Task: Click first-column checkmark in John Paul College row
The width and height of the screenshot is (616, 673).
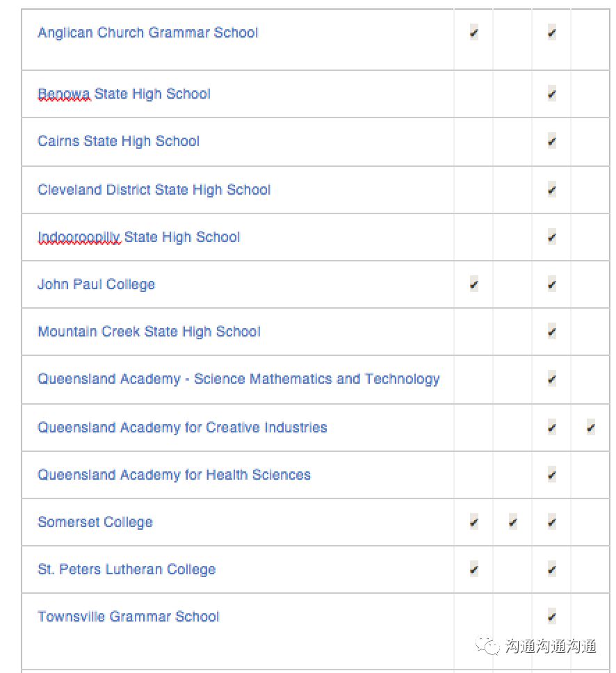Action: (474, 284)
